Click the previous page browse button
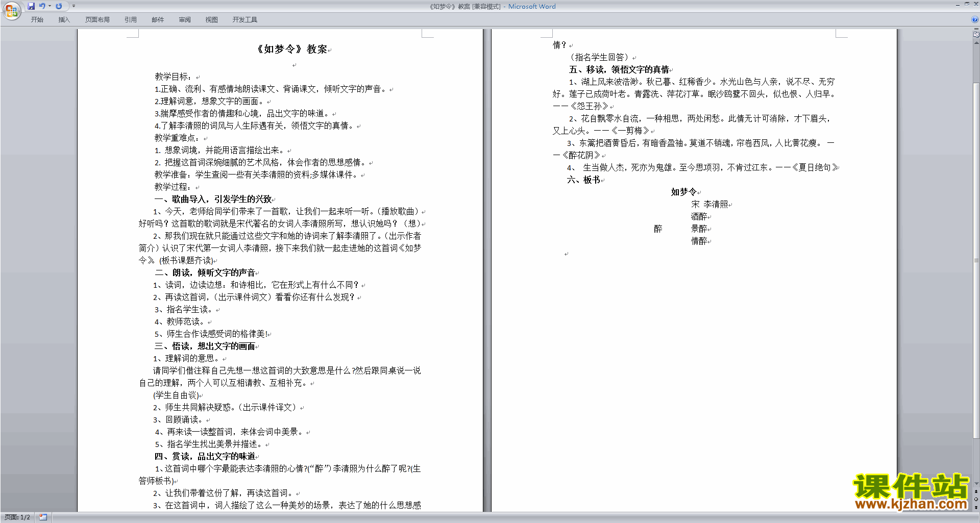Viewport: 980px width, 523px height. [x=976, y=491]
